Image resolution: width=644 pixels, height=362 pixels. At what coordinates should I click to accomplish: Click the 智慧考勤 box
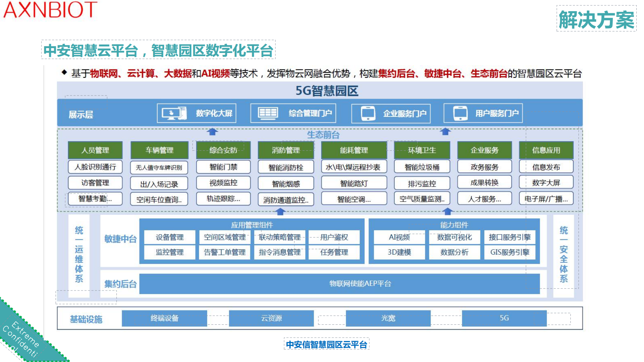(x=95, y=199)
